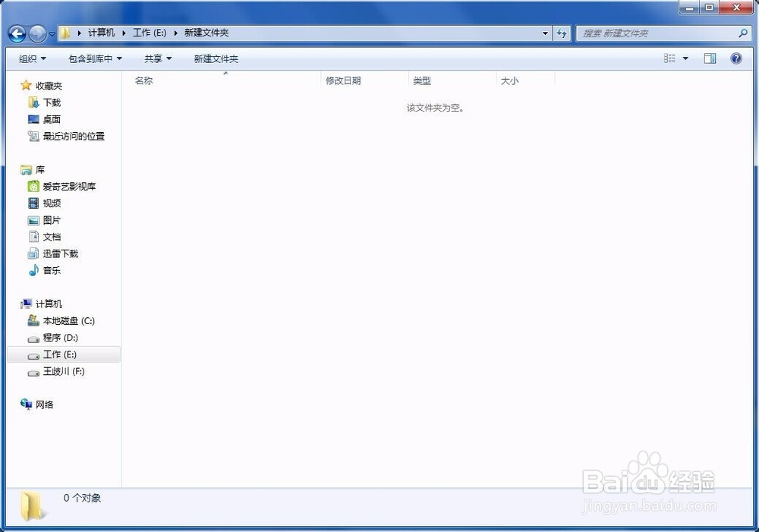Click the refresh icon next to address bar

coord(562,33)
